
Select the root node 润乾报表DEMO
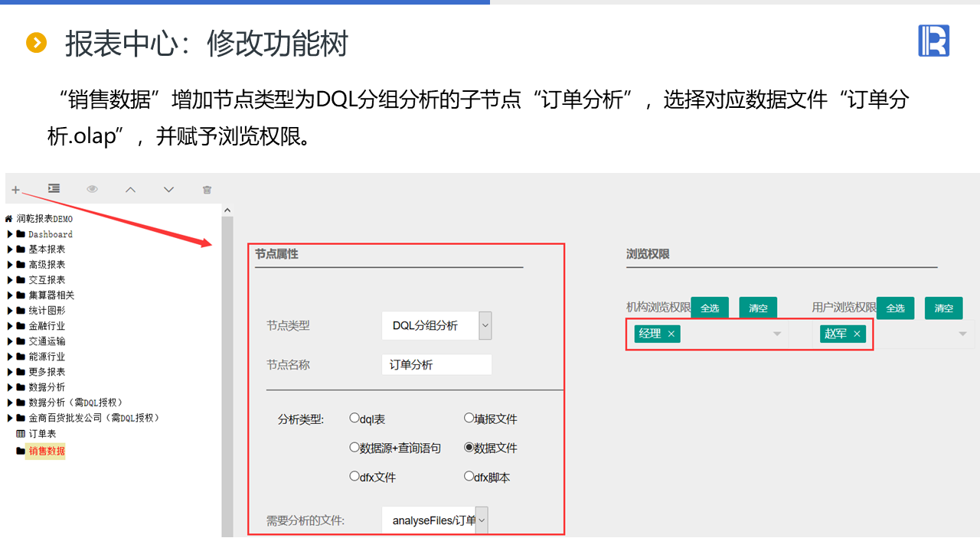[44, 219]
